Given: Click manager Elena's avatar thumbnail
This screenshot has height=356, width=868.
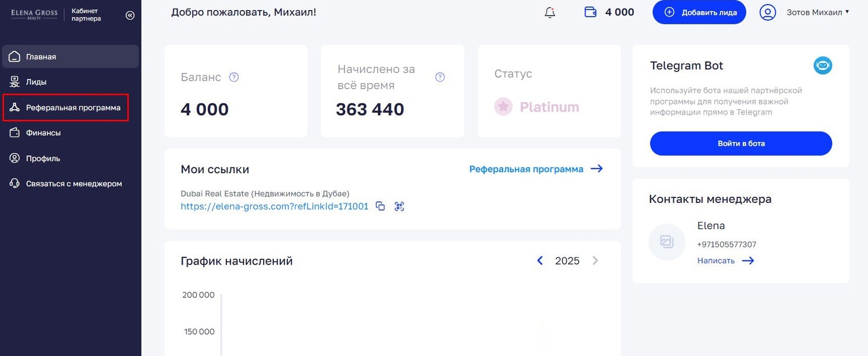Looking at the screenshot, I should coord(667,242).
